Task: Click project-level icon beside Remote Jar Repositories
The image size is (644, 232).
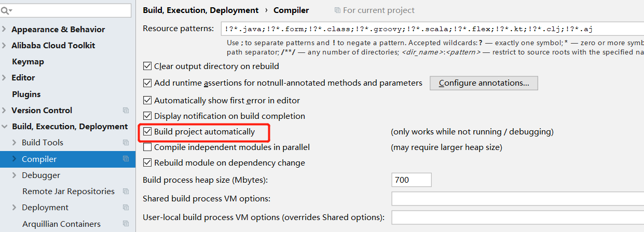Action: coord(126,192)
